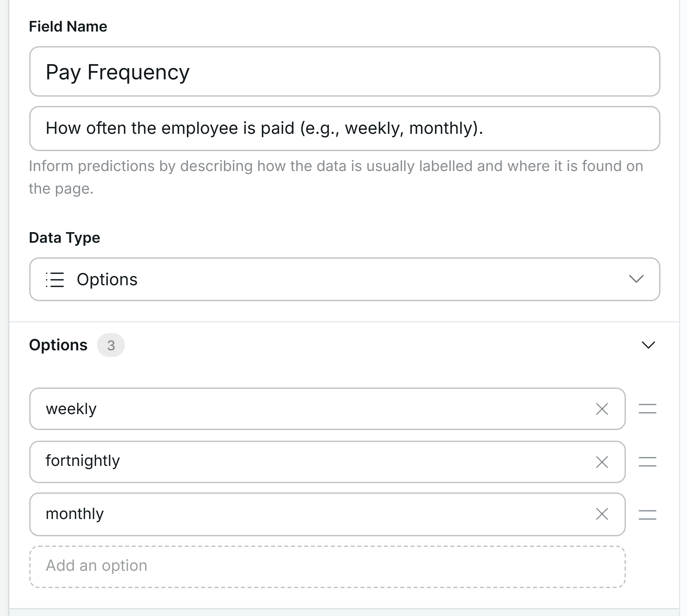Click the drag handle beside monthly
Image resolution: width=687 pixels, height=616 pixels.
(647, 515)
